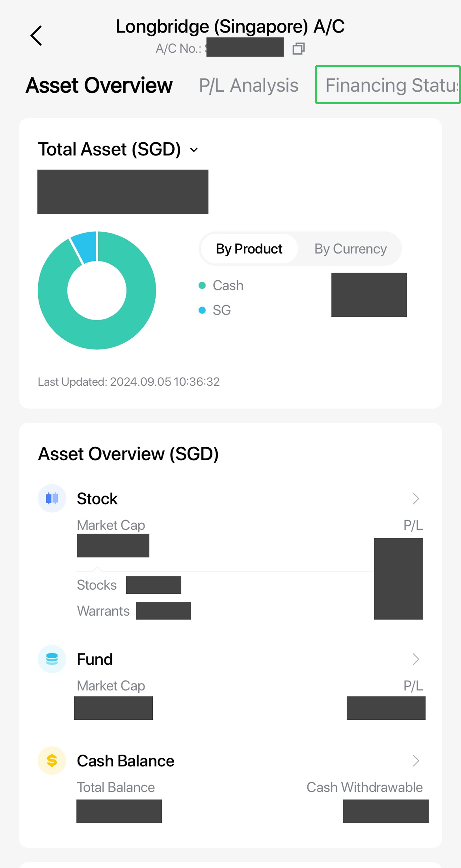Open the Financing Status tab
This screenshot has width=461, height=868.
pos(388,85)
